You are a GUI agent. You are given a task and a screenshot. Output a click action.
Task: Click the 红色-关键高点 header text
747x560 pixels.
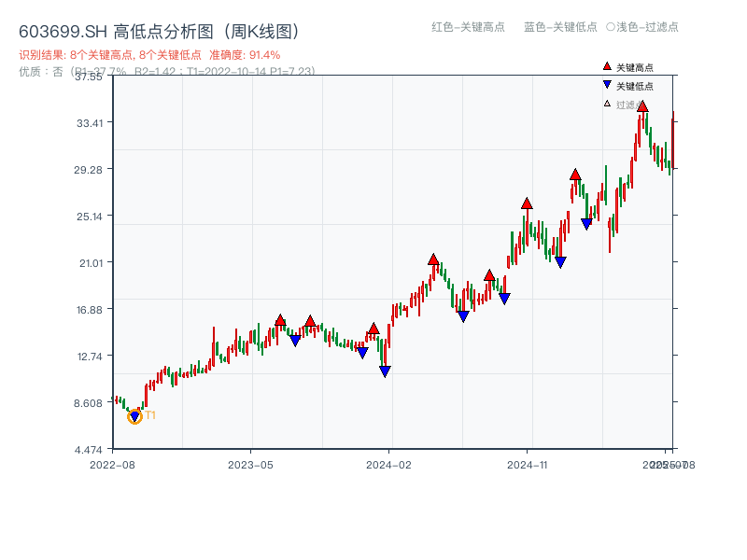[x=468, y=27]
